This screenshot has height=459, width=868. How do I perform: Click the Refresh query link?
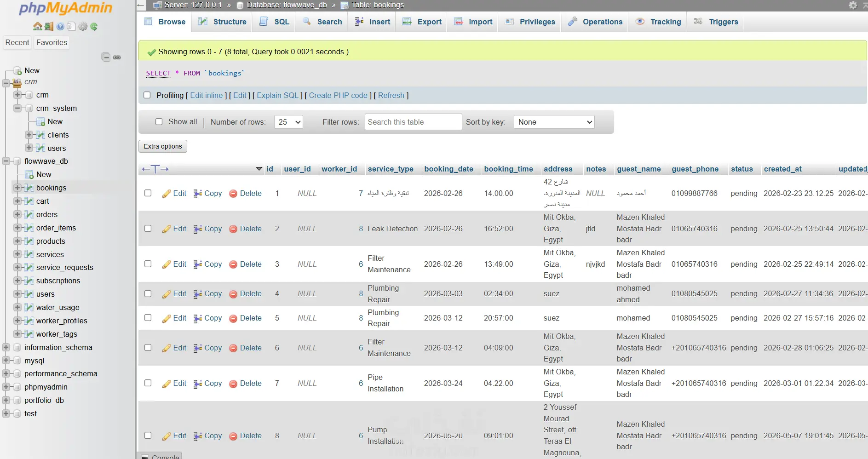(x=391, y=96)
